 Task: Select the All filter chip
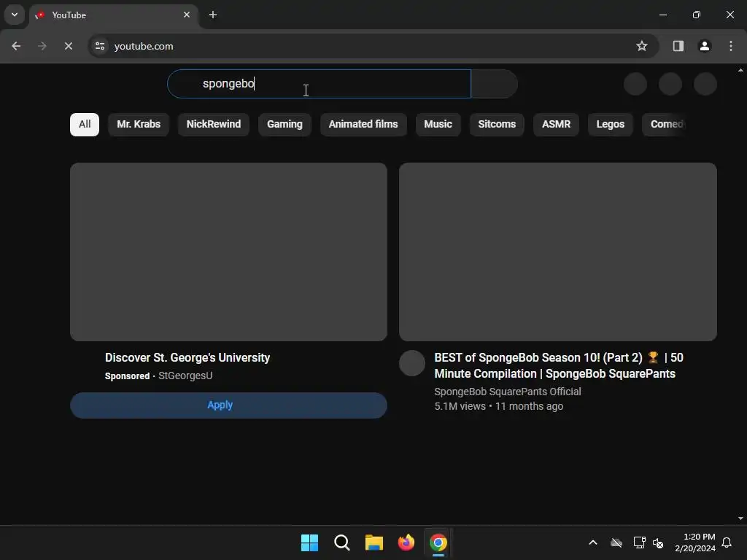[85, 124]
